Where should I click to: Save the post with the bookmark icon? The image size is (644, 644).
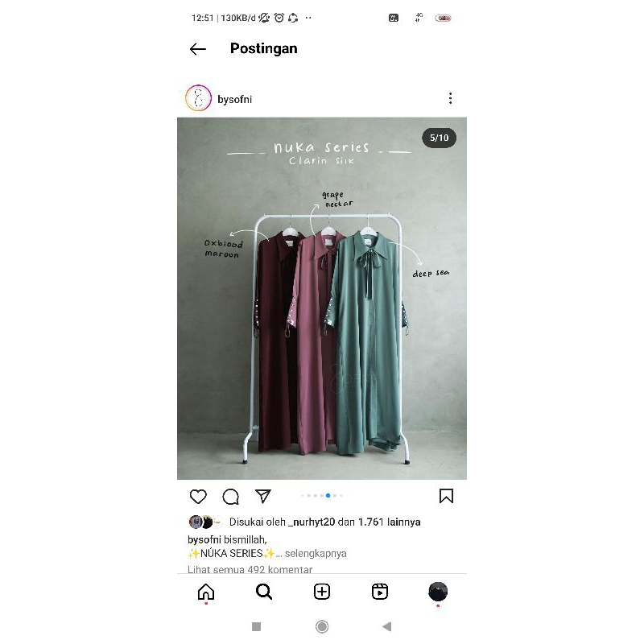(x=446, y=496)
